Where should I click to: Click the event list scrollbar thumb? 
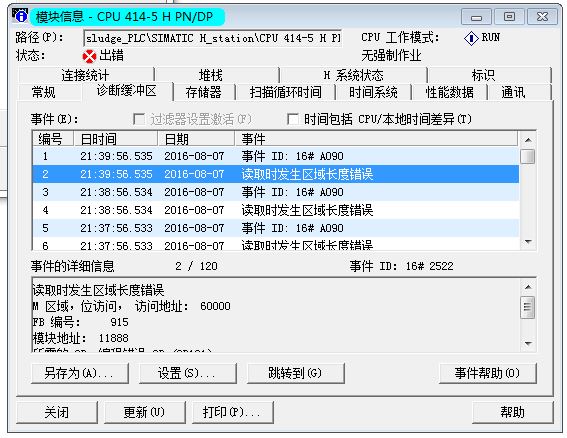point(528,157)
